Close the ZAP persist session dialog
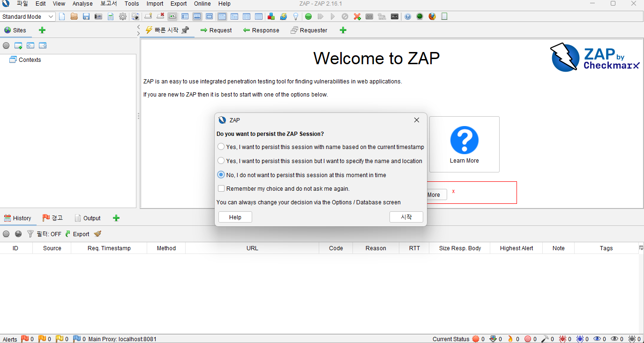The height and width of the screenshot is (343, 644). pos(417,120)
